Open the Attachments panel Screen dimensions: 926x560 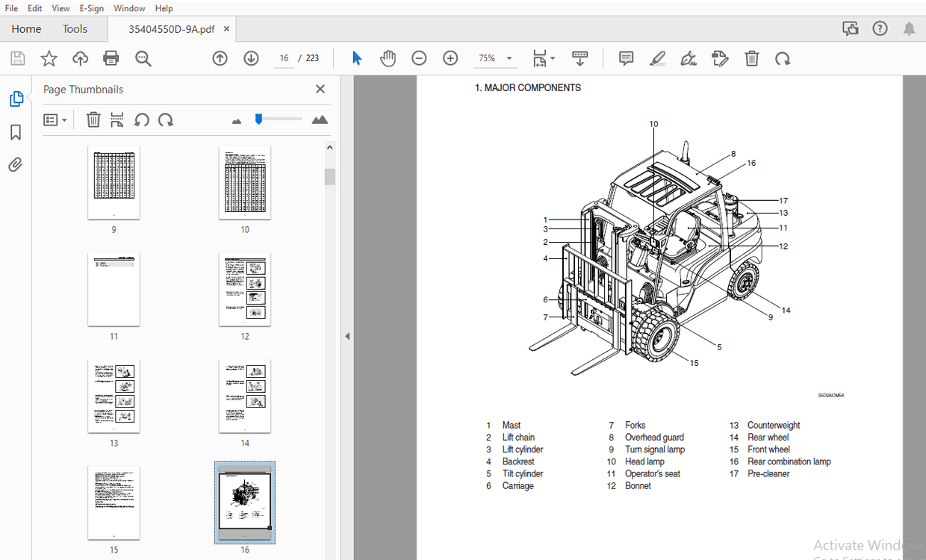[x=15, y=164]
